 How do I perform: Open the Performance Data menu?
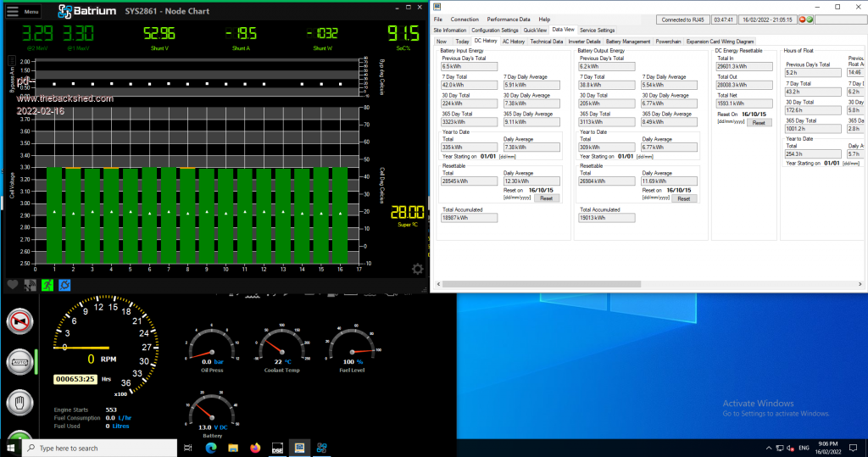[x=508, y=19]
